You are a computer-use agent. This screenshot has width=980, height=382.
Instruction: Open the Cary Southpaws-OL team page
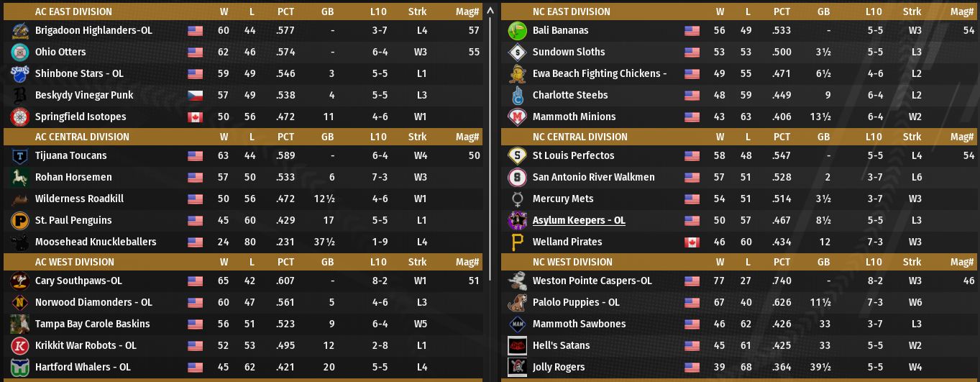[78, 281]
